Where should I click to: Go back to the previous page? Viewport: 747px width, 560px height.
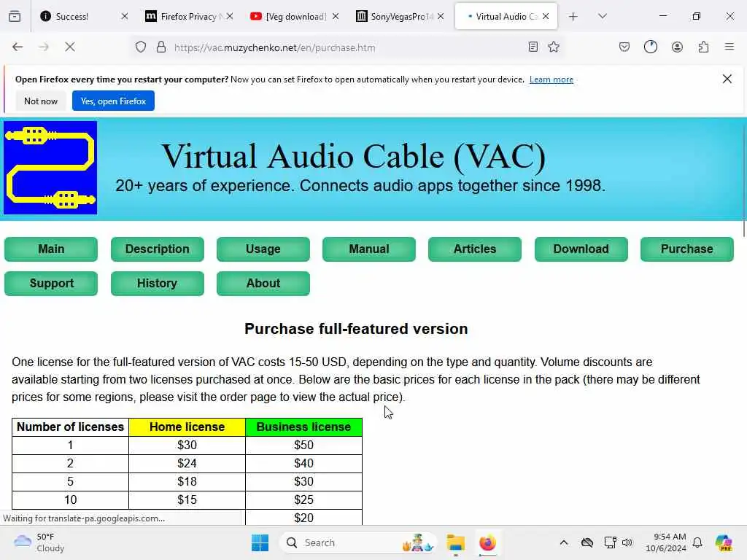tap(18, 47)
